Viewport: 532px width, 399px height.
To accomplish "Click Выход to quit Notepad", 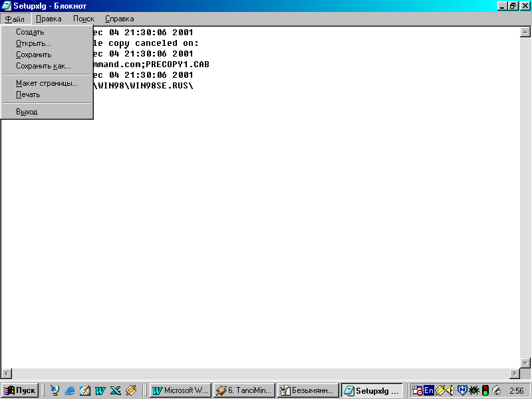I will 47,112.
